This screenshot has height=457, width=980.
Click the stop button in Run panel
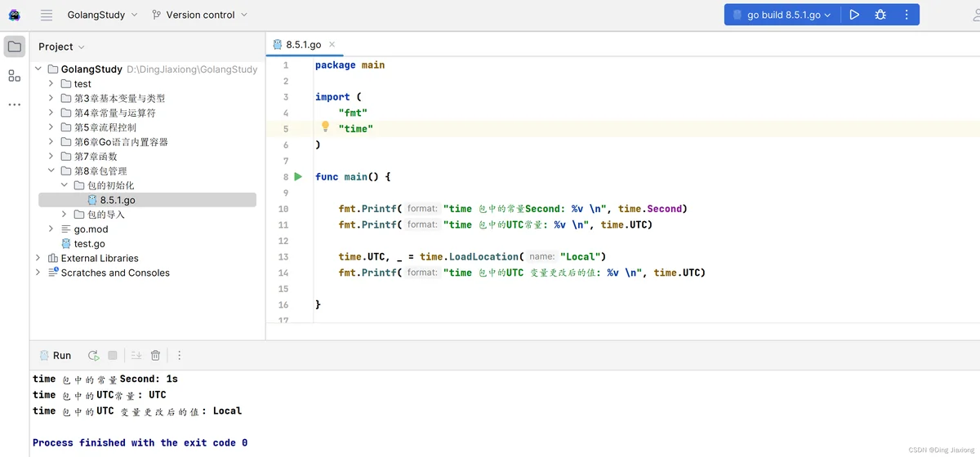[113, 355]
